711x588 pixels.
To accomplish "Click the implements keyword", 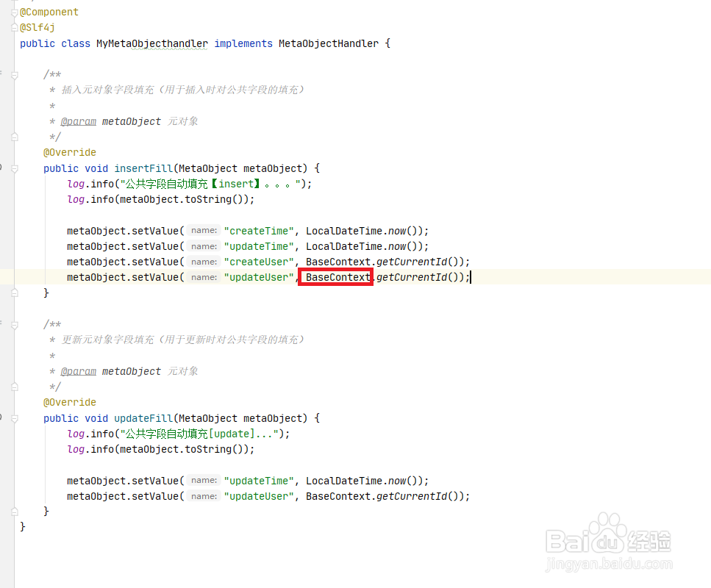I will pos(243,43).
